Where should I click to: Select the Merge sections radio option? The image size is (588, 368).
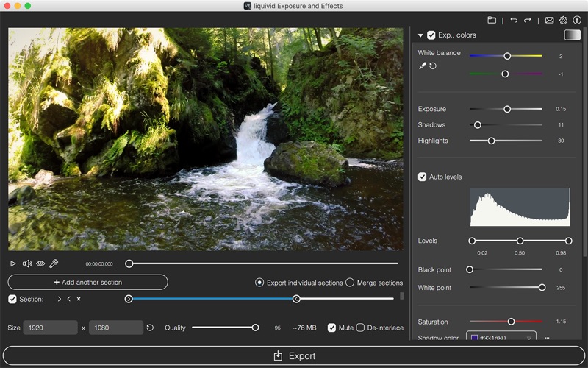(x=350, y=283)
